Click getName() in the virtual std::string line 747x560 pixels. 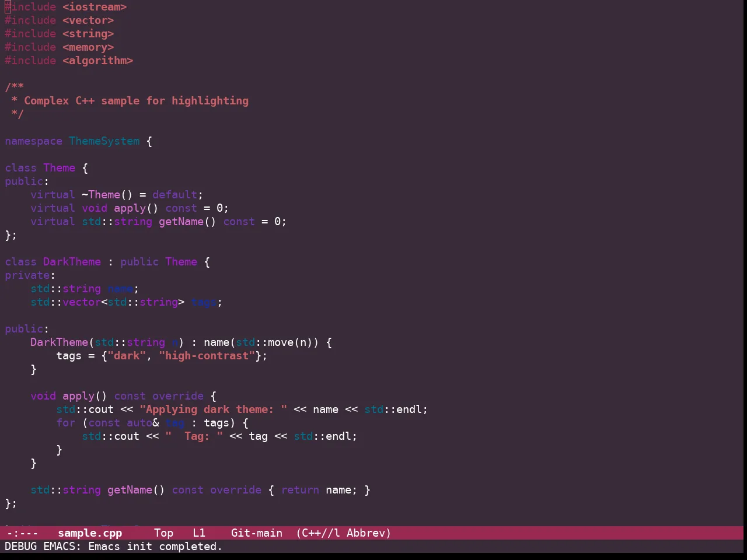187,222
